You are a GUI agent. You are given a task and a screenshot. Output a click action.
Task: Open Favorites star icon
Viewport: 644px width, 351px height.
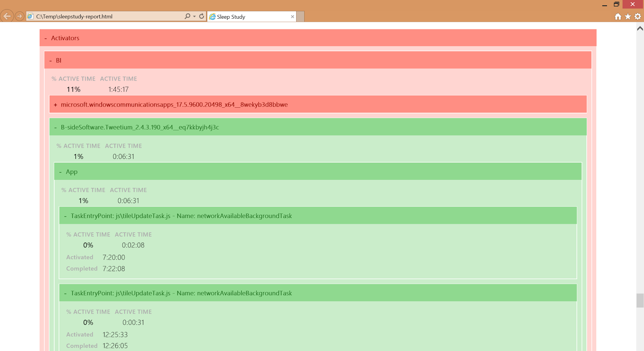[628, 16]
